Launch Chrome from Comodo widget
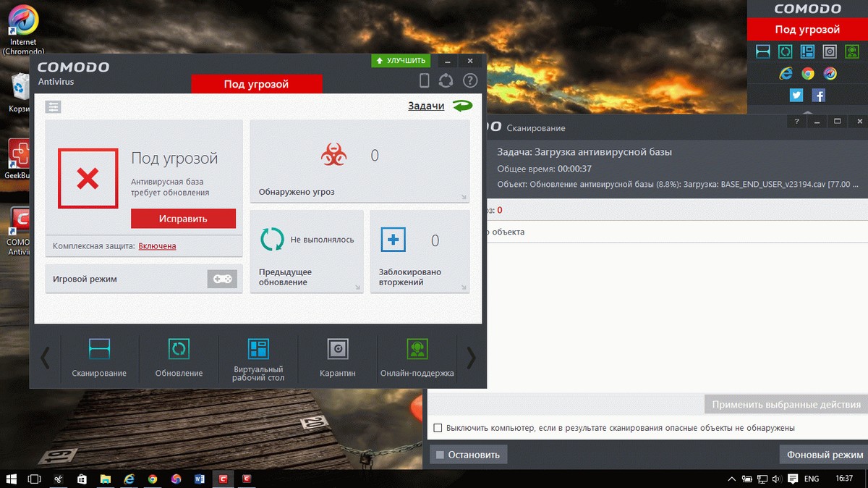This screenshot has height=488, width=868. click(x=808, y=73)
